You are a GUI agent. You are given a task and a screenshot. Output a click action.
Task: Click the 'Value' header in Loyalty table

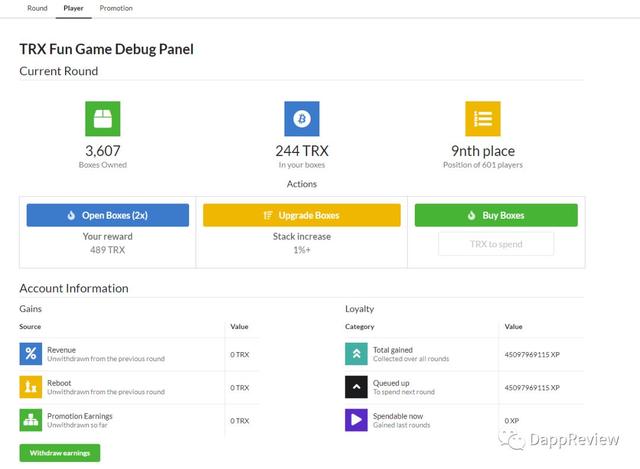click(513, 327)
